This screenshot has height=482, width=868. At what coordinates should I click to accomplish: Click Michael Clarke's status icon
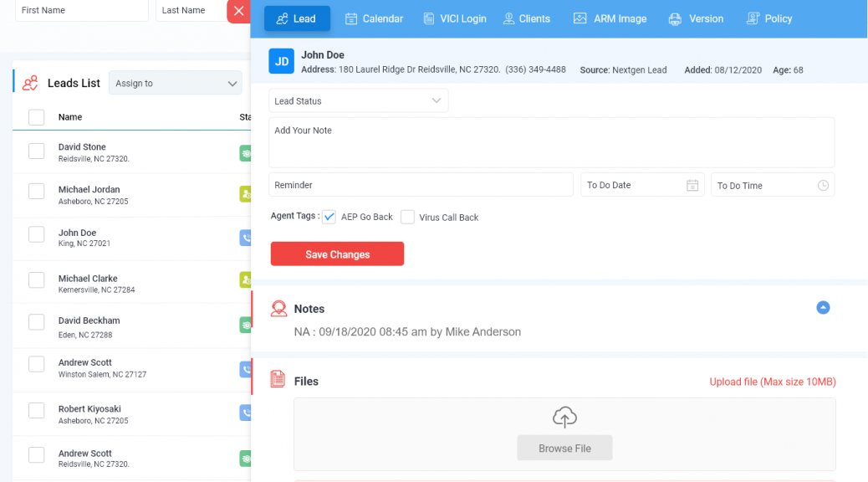245,279
